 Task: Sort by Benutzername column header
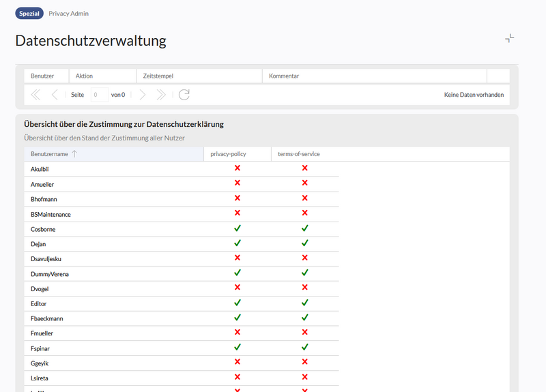pos(49,154)
